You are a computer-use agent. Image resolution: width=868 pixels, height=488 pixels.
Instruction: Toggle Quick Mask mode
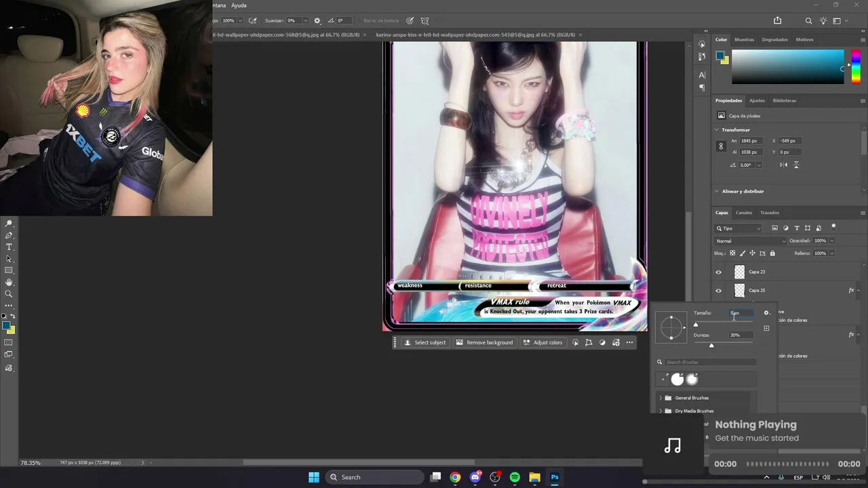click(9, 342)
